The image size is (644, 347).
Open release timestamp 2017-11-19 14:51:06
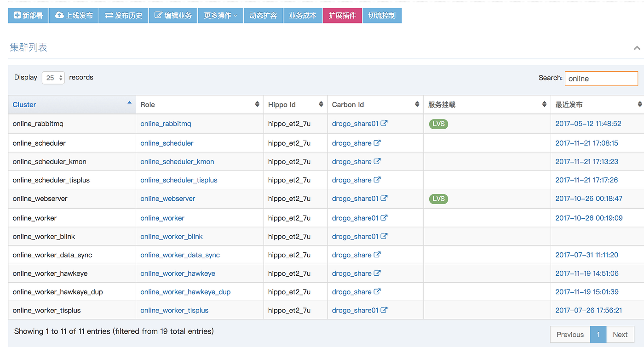587,273
